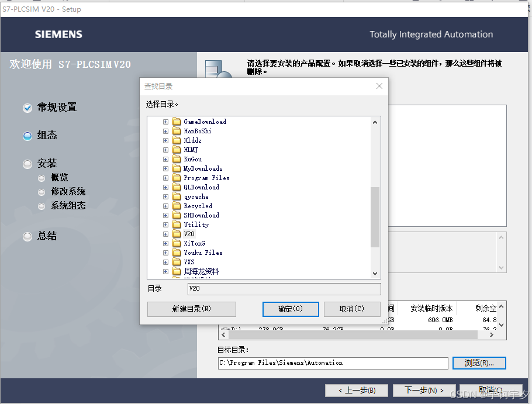The width and height of the screenshot is (532, 404).
Task: Click the GameDownload folder icon
Action: point(177,122)
